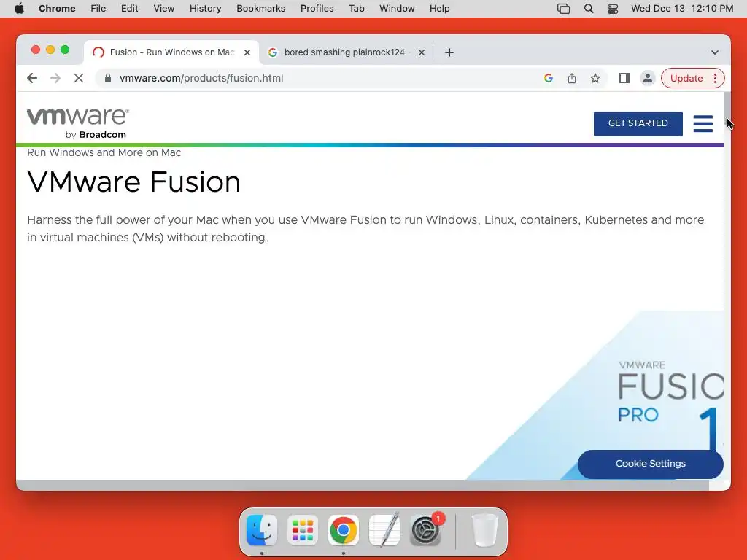Image resolution: width=747 pixels, height=560 pixels.
Task: Open the Window menu
Action: pos(397,9)
